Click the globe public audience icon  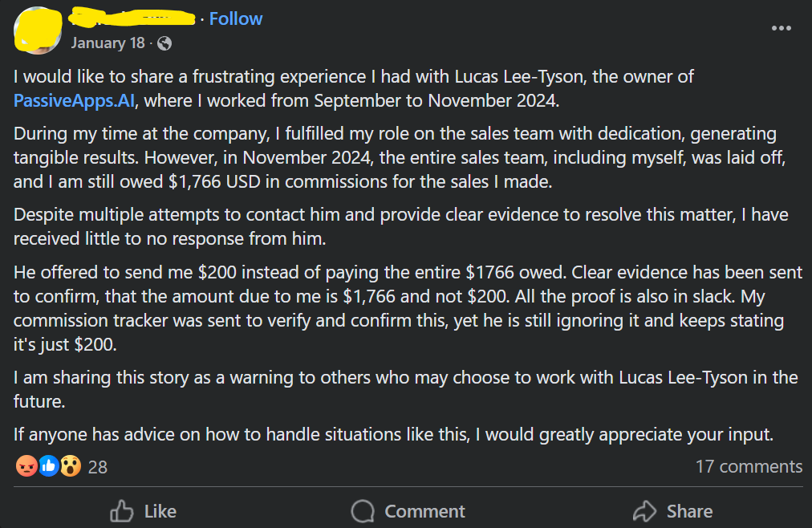(164, 43)
